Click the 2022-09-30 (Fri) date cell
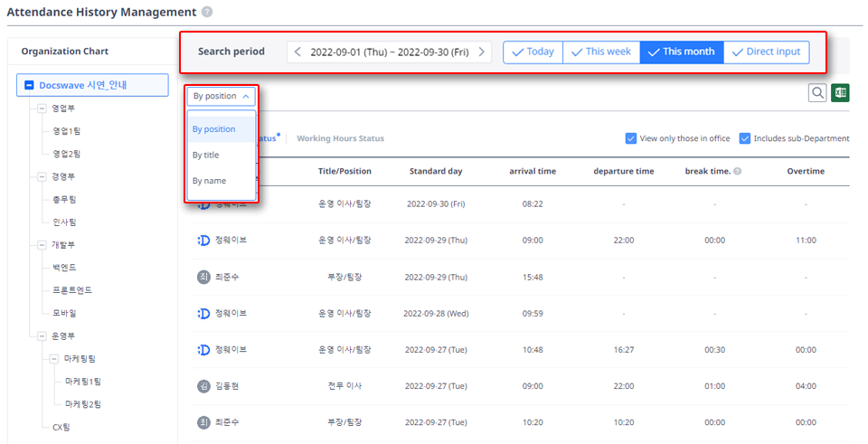The image size is (868, 444). coord(436,203)
